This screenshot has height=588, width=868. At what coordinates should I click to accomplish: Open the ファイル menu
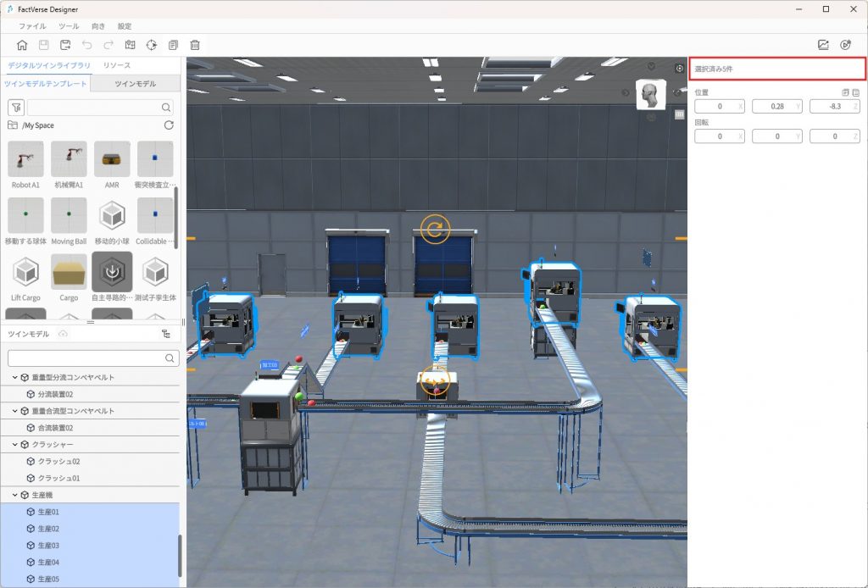[32, 26]
